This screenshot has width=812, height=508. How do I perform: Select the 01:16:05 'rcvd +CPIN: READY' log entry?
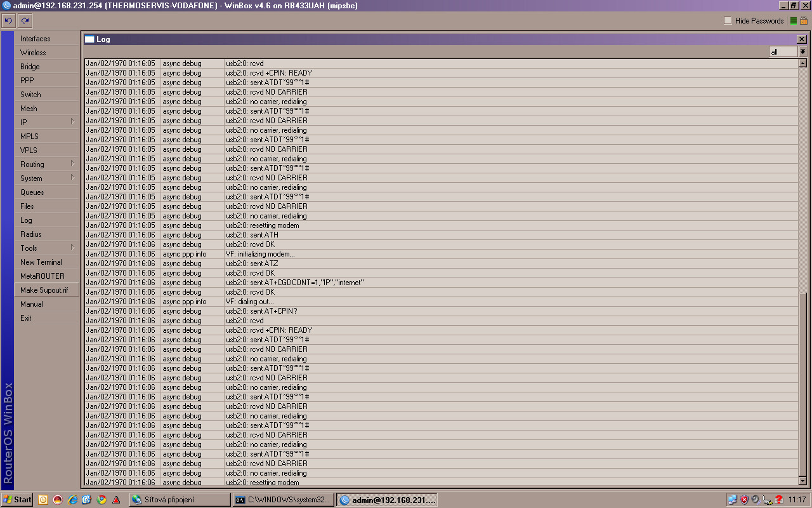click(441, 73)
